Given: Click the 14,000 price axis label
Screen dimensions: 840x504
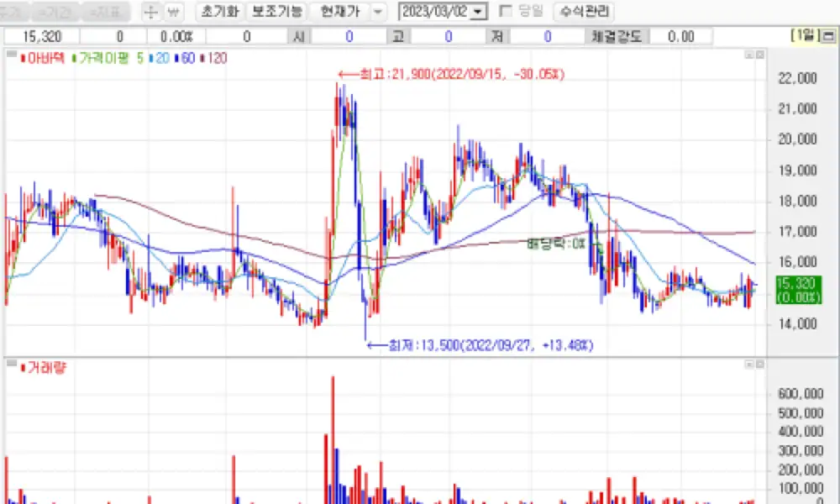Looking at the screenshot, I should (x=797, y=323).
